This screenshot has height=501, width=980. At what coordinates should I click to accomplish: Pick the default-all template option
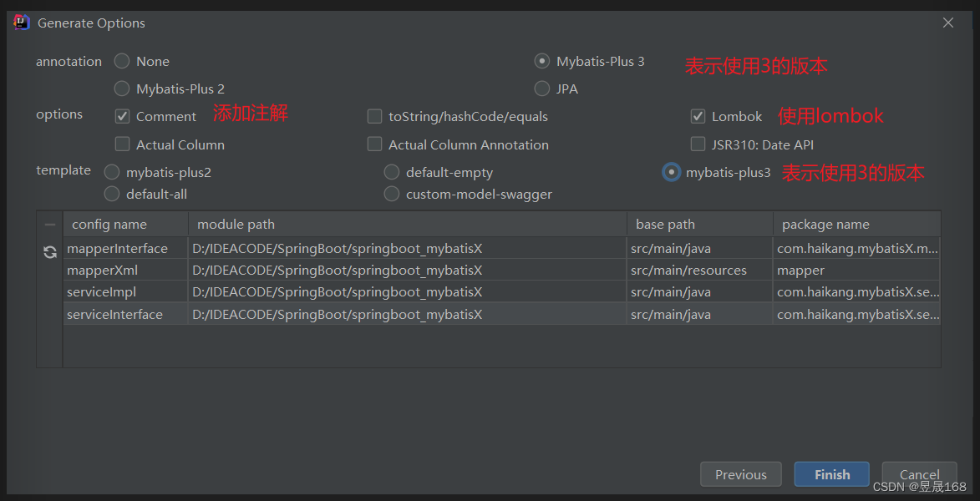[112, 195]
